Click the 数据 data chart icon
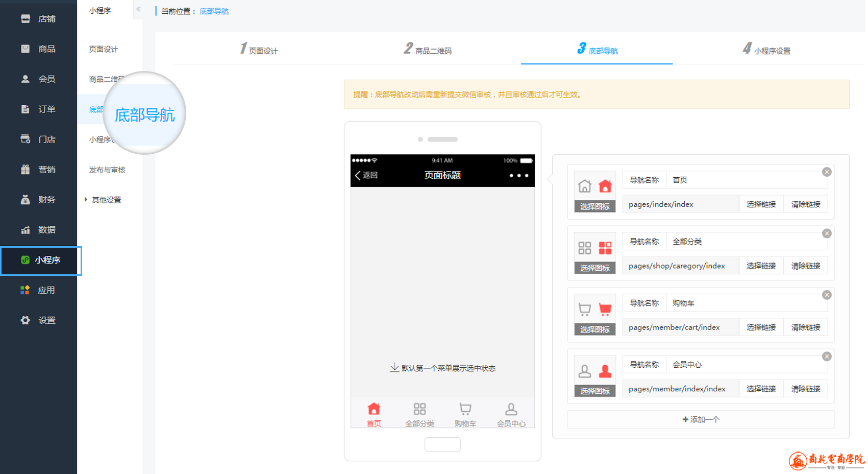868x474 pixels. point(25,230)
